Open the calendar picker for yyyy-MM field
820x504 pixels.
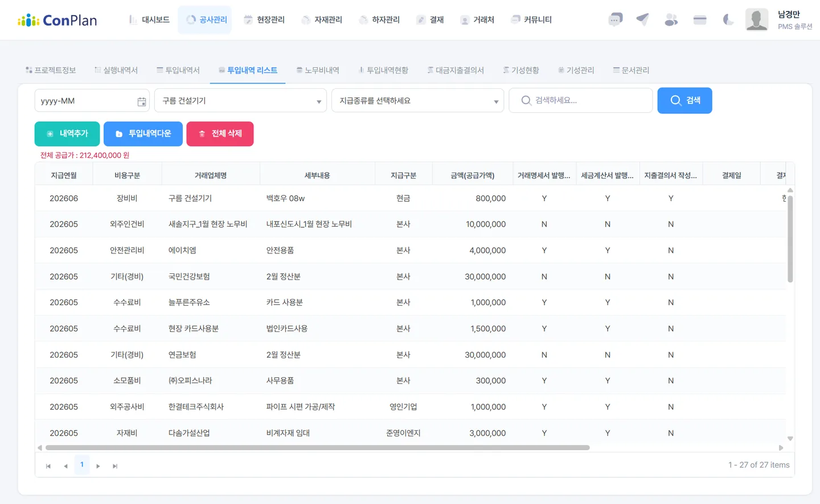click(x=142, y=101)
